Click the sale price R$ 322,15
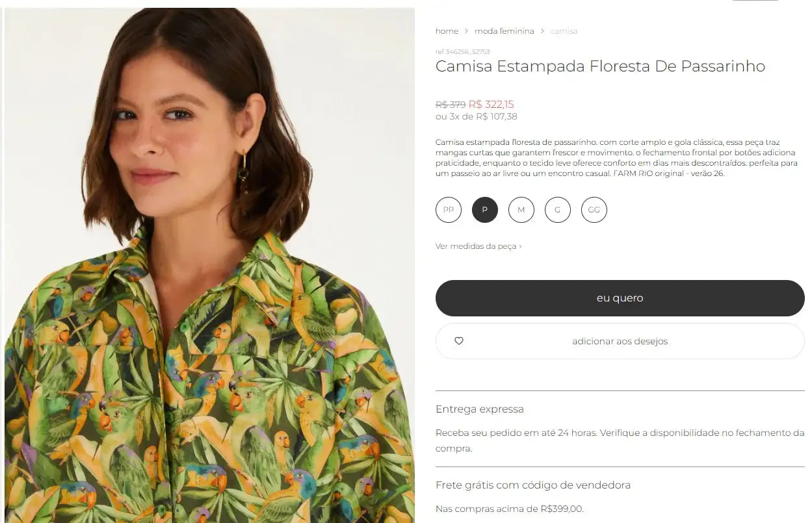Viewport: 812px width, 523px height. click(x=492, y=105)
